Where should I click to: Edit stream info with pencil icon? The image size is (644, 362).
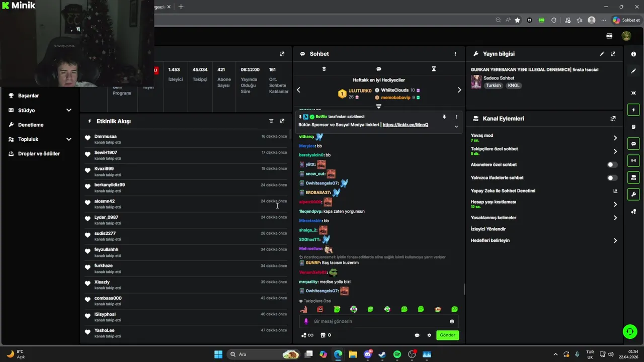coord(602,54)
